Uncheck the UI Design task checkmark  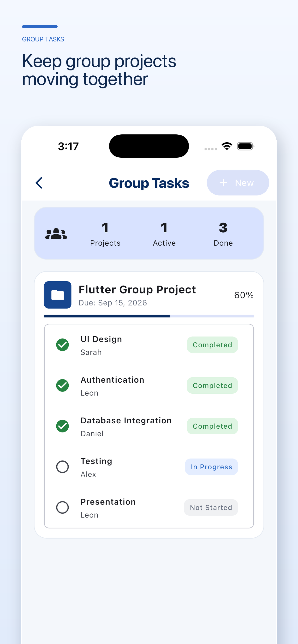point(62,345)
